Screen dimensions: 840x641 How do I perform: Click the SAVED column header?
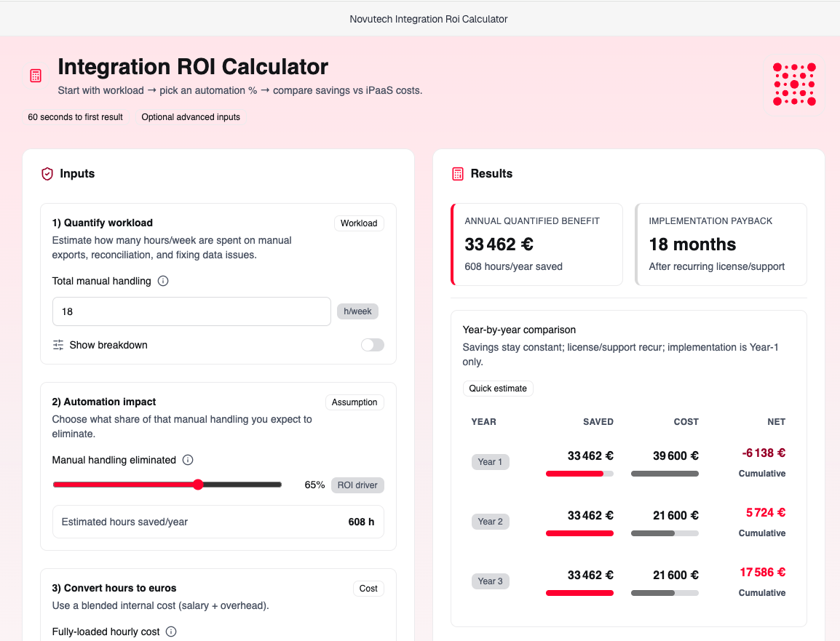[598, 422]
